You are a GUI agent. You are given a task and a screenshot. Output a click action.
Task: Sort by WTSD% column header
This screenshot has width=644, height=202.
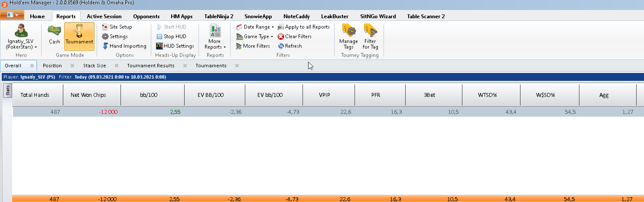(x=491, y=95)
